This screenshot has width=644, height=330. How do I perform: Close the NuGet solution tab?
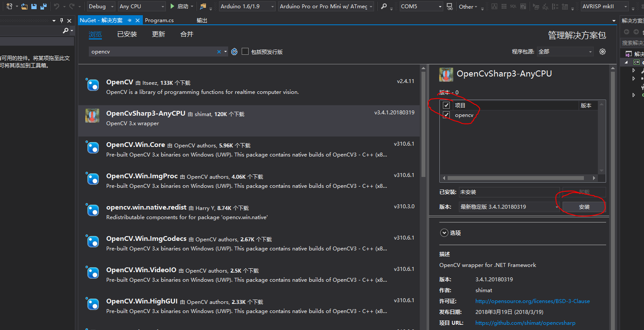pos(138,20)
